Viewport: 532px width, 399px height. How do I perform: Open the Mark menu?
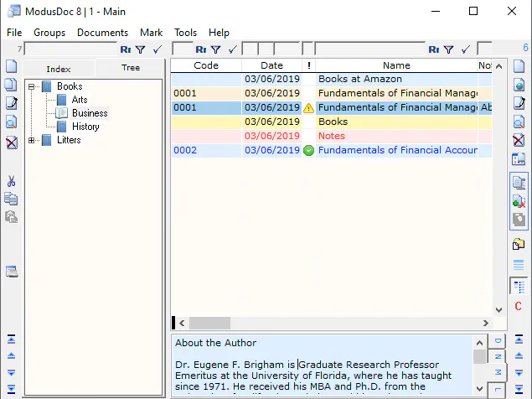click(152, 33)
